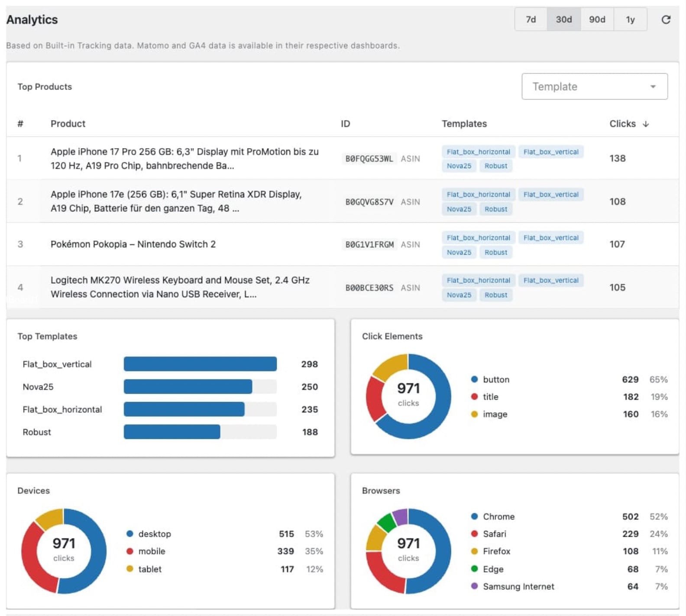Select the 90d time range
This screenshot has height=616, width=686.
(597, 19)
